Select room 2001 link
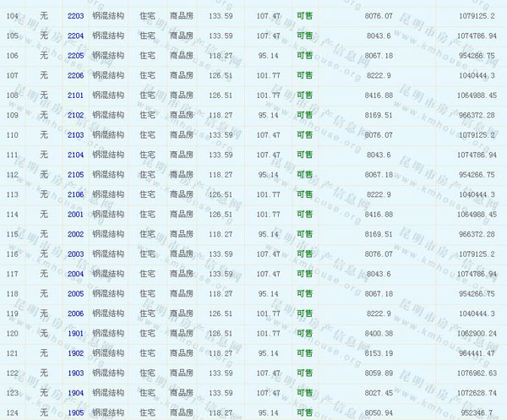This screenshot has width=507, height=420. (75, 215)
